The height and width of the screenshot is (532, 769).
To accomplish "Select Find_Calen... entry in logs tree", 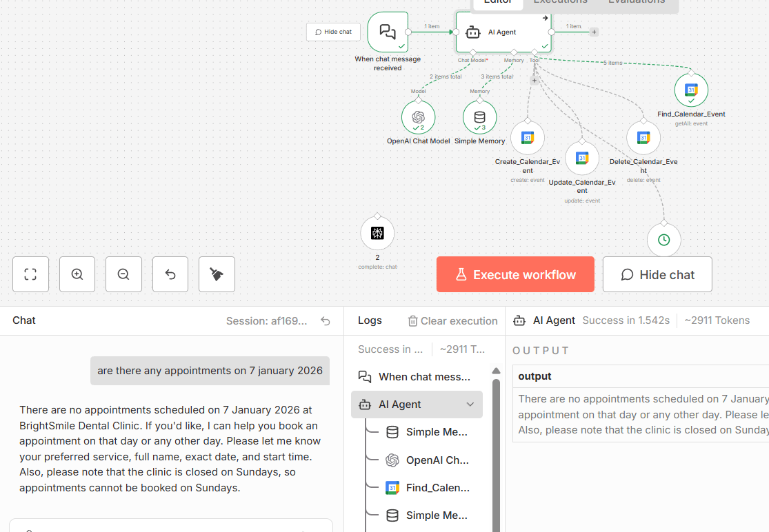I will (437, 487).
